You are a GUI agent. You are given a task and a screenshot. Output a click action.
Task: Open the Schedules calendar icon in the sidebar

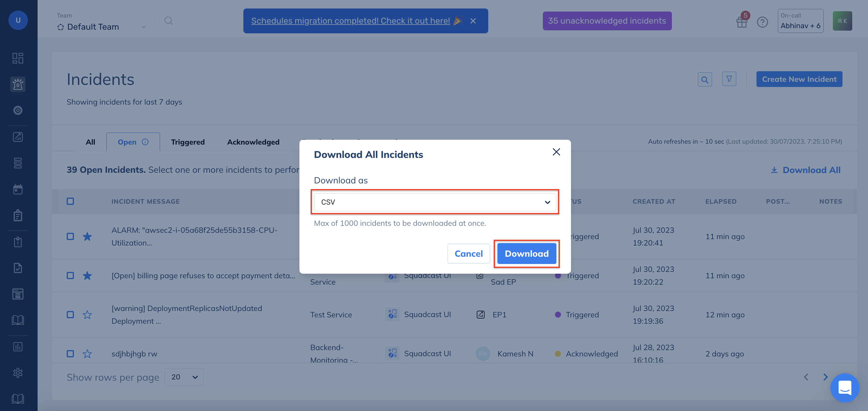click(18, 189)
